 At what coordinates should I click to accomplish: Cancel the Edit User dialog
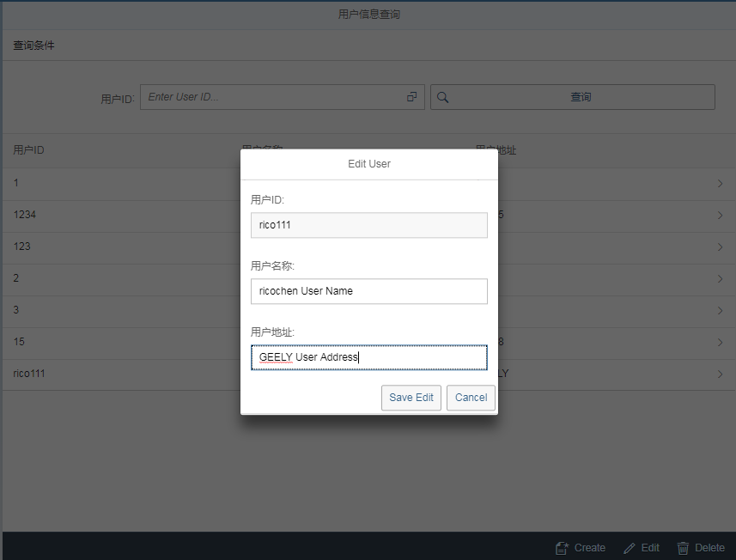(471, 398)
